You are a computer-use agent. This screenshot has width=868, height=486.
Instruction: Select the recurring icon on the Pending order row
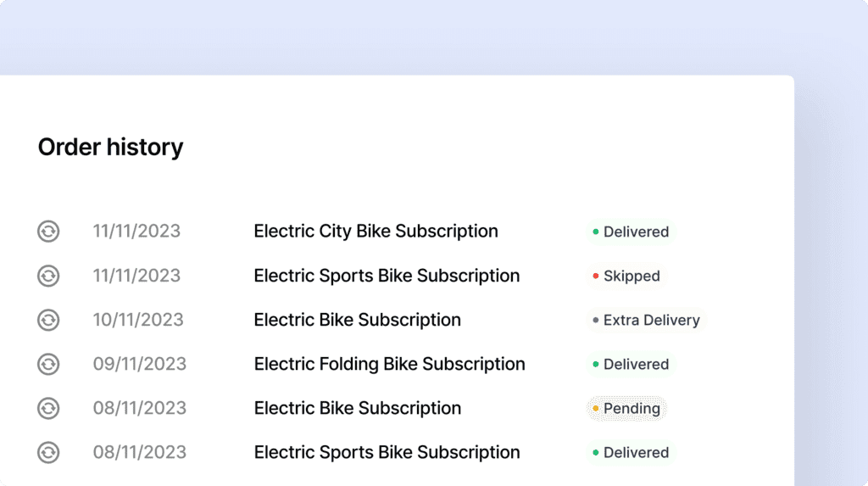48,409
